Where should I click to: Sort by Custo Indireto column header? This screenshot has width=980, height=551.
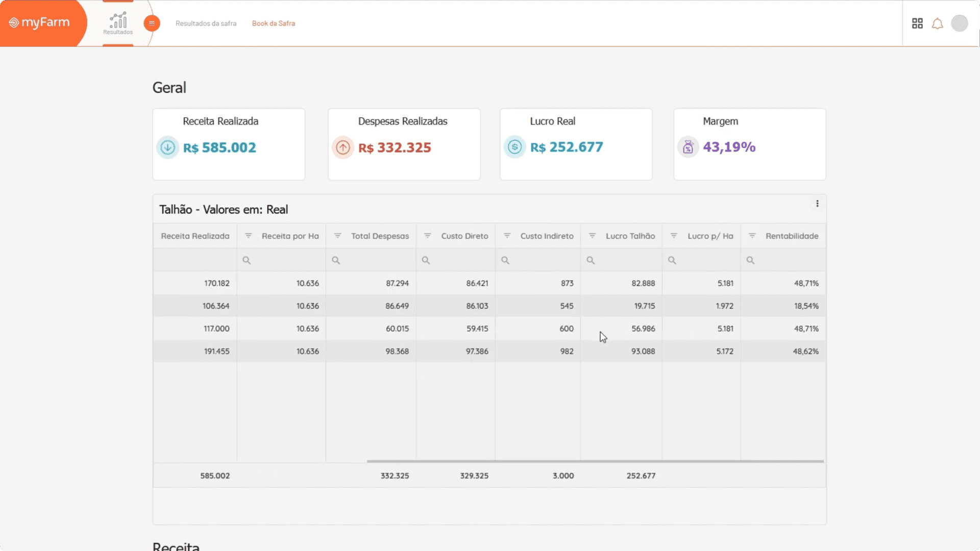547,236
